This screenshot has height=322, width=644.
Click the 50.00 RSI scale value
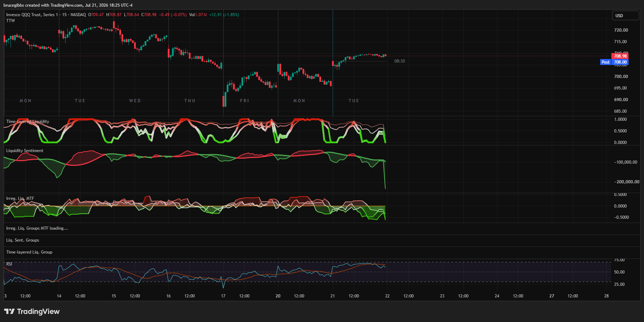(x=619, y=272)
